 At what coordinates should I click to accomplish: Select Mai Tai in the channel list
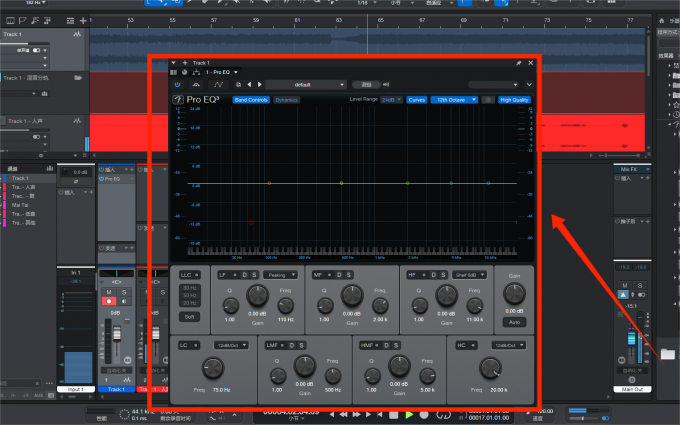(x=29, y=205)
